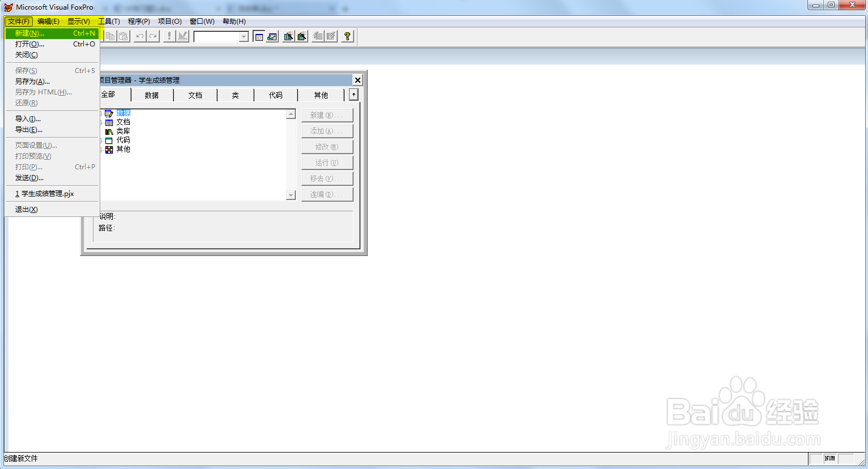Open the 项目(O) menu
Screen dimensions: 868x469
coord(169,22)
